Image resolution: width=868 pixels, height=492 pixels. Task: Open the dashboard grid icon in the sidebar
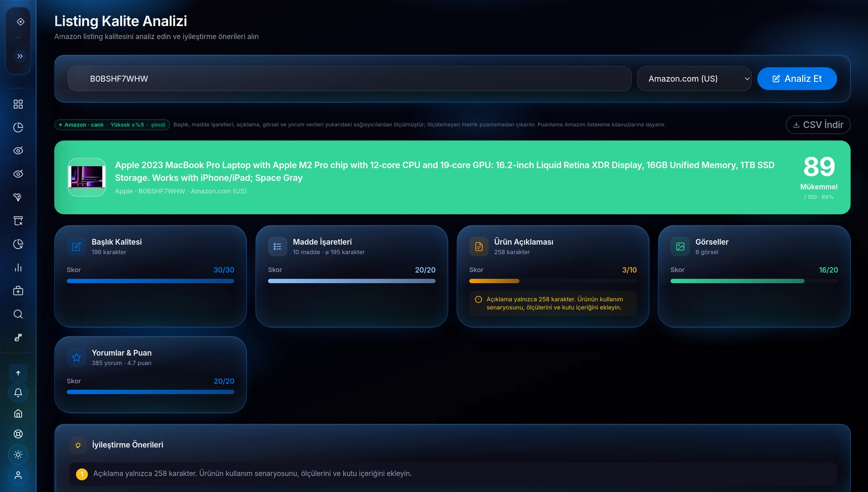coord(18,104)
